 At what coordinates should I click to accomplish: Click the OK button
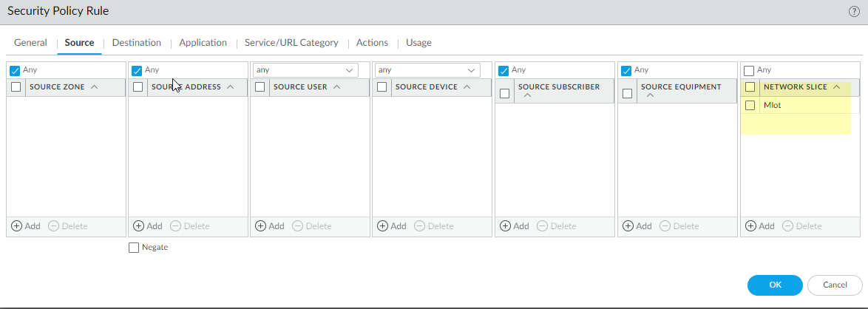pyautogui.click(x=774, y=285)
